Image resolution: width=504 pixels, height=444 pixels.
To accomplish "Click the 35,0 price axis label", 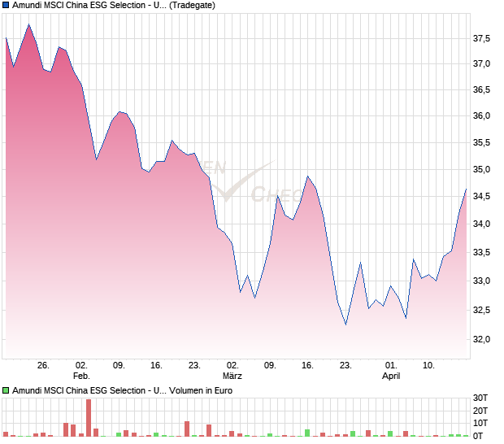I will [x=482, y=170].
